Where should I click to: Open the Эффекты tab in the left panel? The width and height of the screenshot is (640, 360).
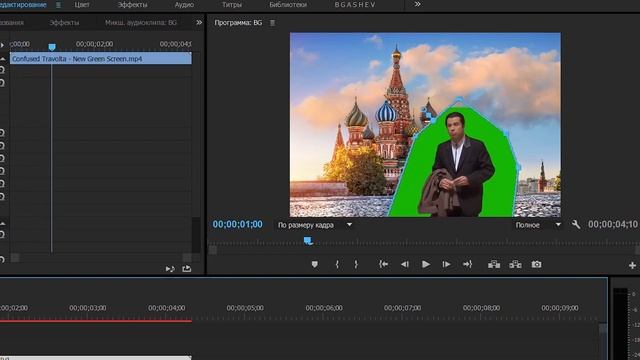[64, 23]
